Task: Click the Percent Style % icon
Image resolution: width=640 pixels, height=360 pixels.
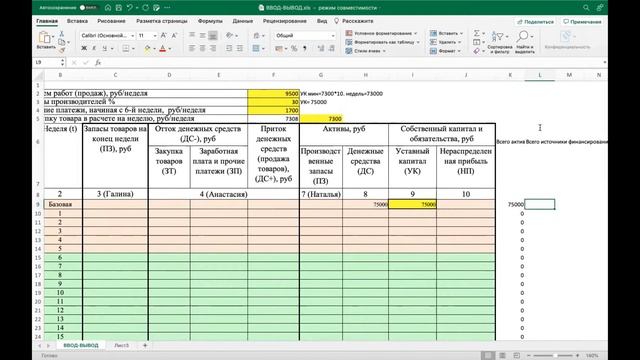Action: [294, 49]
